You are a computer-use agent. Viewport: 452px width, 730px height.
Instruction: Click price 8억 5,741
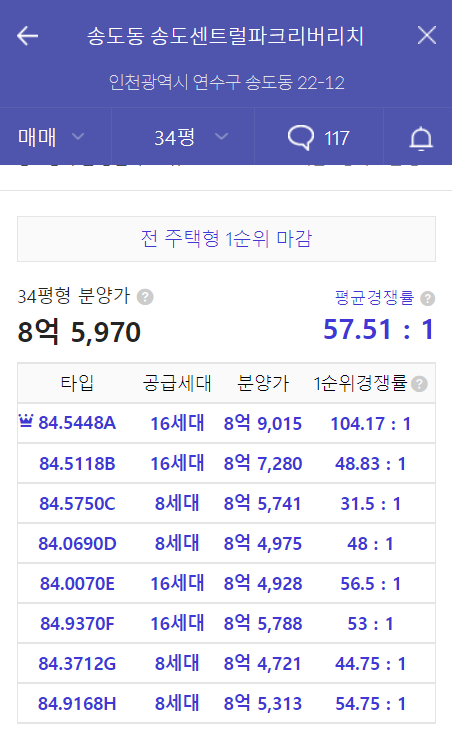pyautogui.click(x=263, y=503)
